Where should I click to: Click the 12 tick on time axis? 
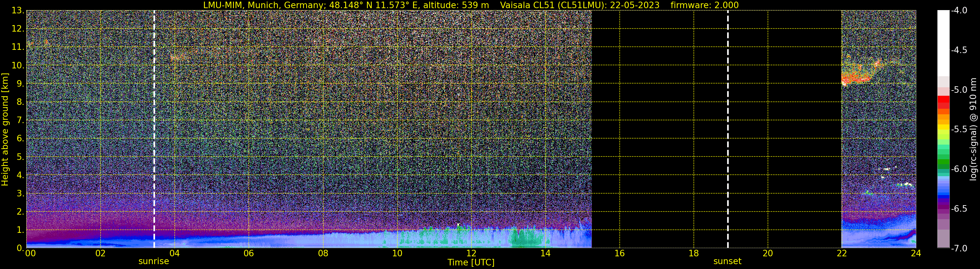[471, 253]
